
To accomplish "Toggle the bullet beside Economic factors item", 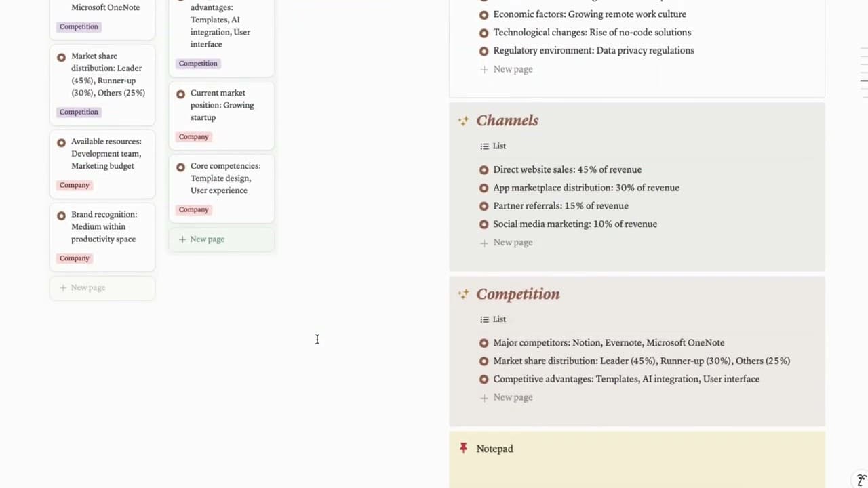I will (x=484, y=14).
